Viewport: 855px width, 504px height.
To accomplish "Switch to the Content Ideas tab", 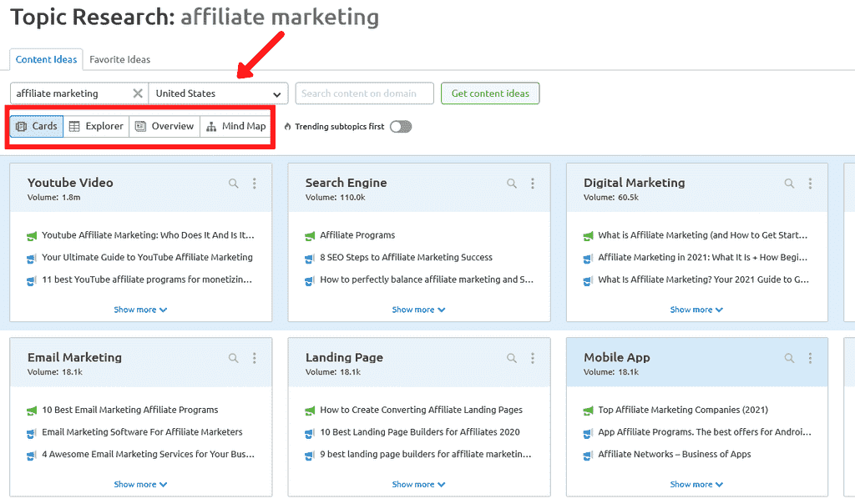I will [x=47, y=59].
